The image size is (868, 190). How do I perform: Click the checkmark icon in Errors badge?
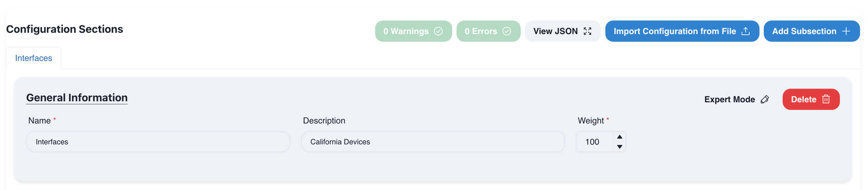[507, 31]
